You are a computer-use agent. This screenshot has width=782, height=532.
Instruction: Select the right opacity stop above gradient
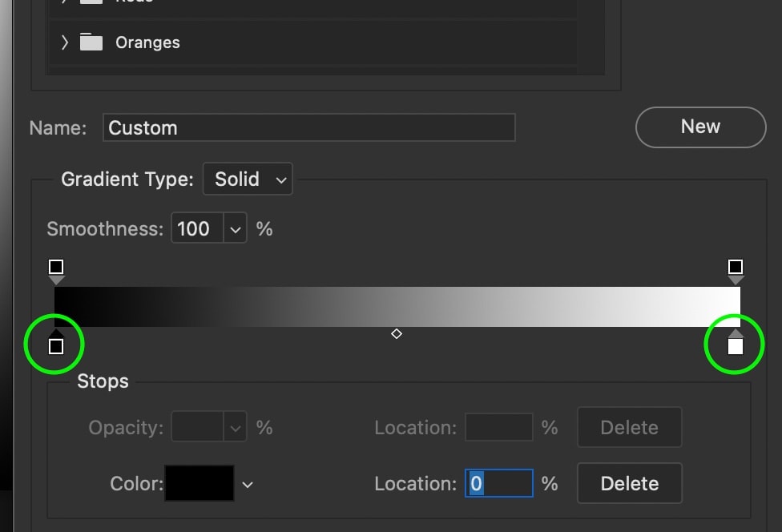coord(735,268)
